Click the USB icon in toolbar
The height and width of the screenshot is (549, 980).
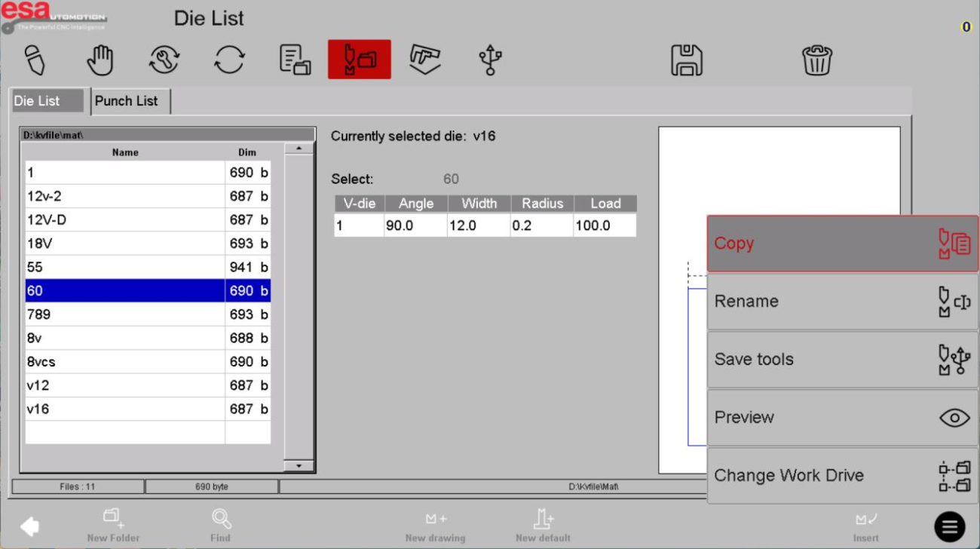tap(490, 60)
